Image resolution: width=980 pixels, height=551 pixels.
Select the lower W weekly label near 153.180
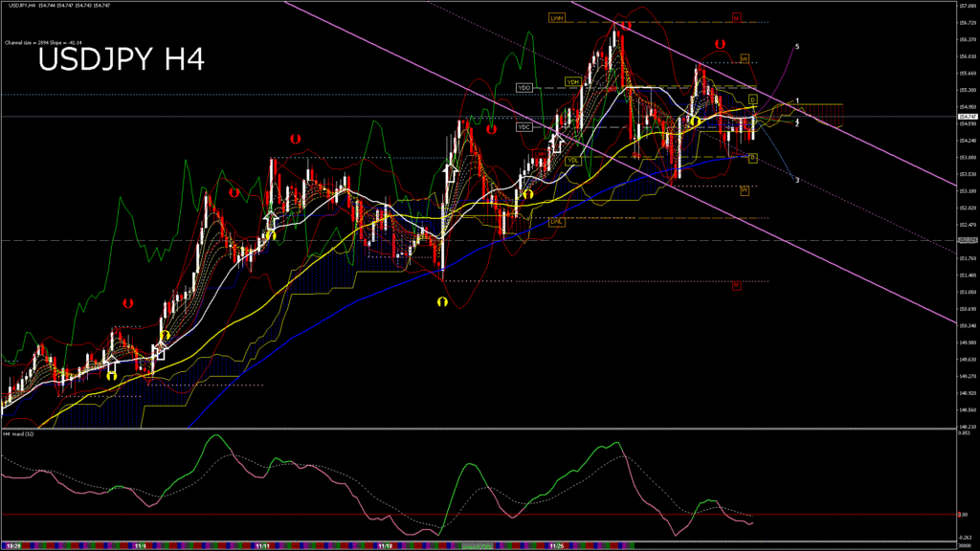[745, 190]
